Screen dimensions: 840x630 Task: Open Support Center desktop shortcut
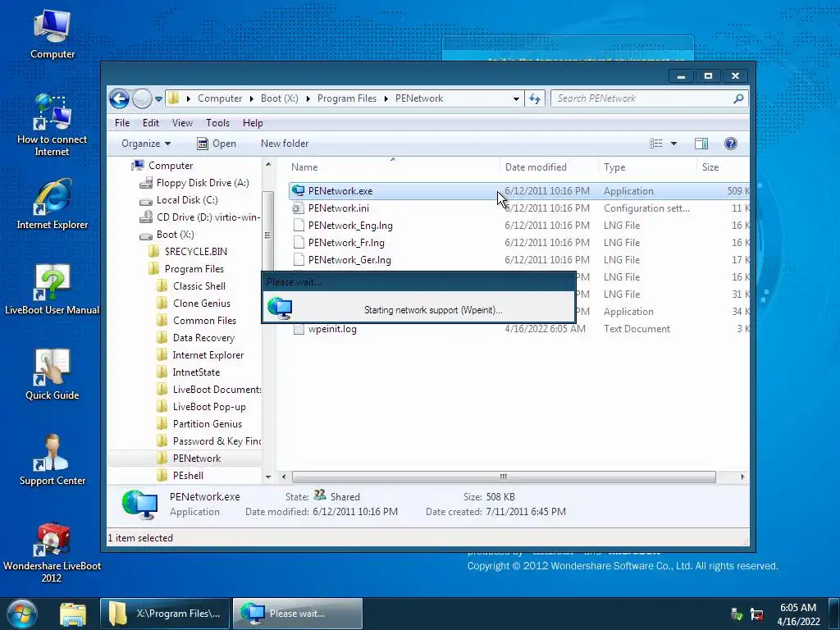coord(52,460)
